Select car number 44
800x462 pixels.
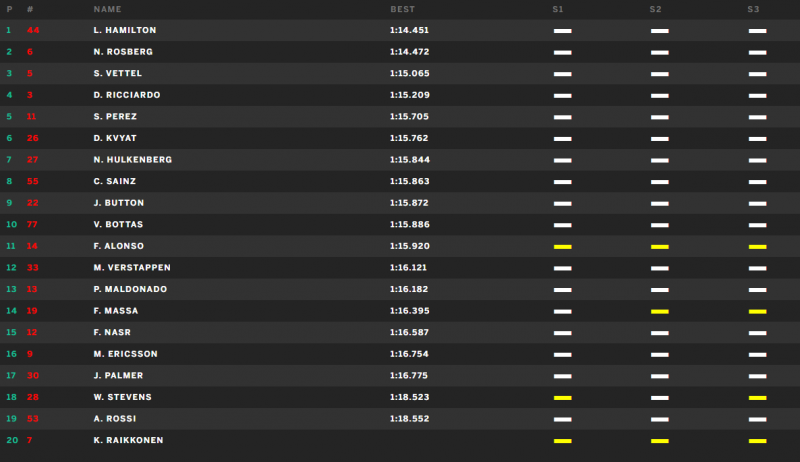(x=33, y=30)
